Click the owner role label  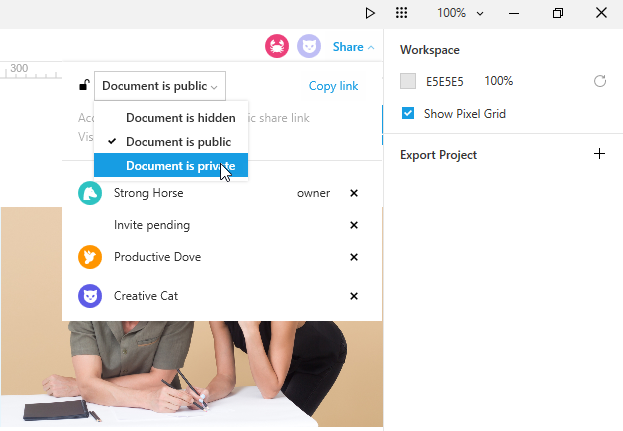tap(313, 193)
